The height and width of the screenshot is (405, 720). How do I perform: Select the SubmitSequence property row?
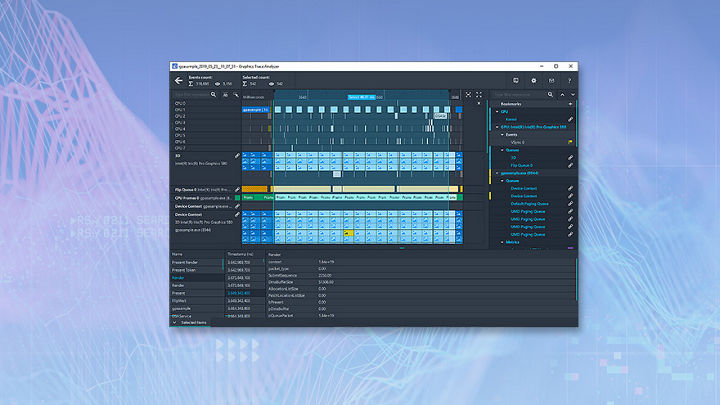click(420, 276)
